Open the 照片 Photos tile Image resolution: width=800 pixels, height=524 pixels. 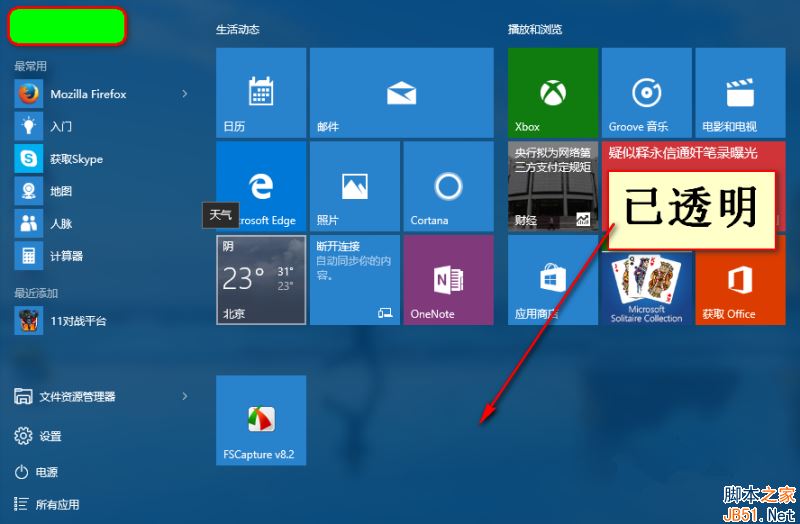(x=355, y=186)
